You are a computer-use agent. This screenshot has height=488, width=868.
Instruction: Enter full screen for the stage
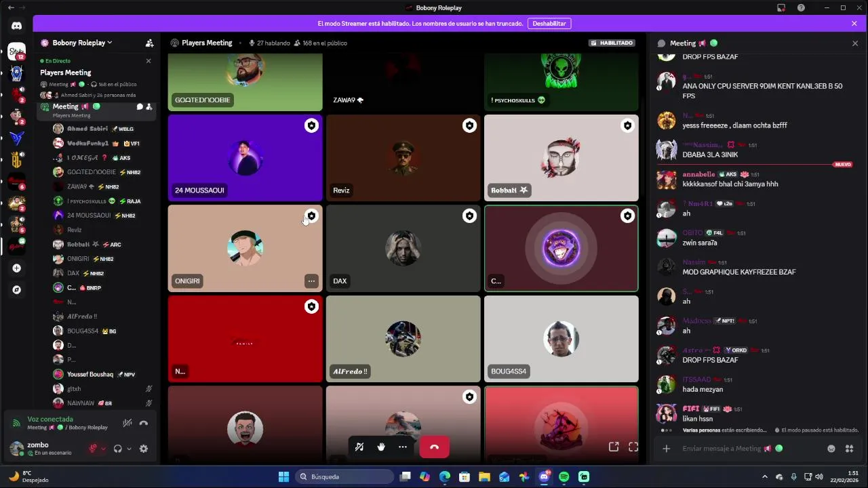633,447
